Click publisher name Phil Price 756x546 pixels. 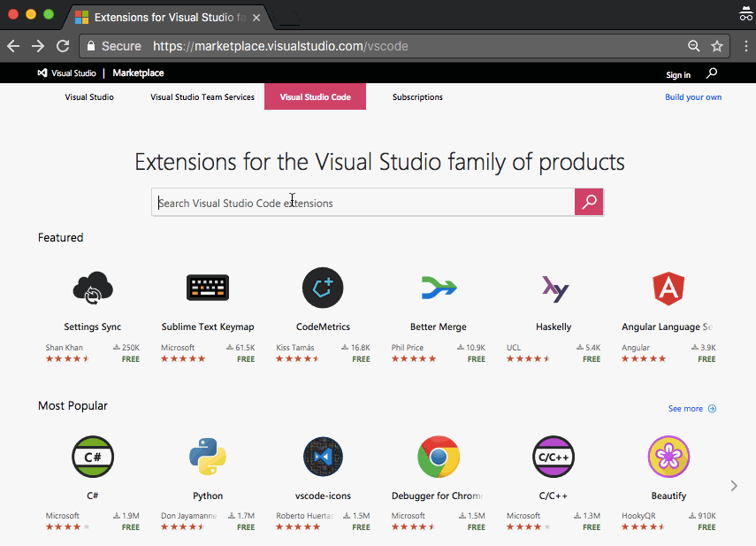pos(408,347)
